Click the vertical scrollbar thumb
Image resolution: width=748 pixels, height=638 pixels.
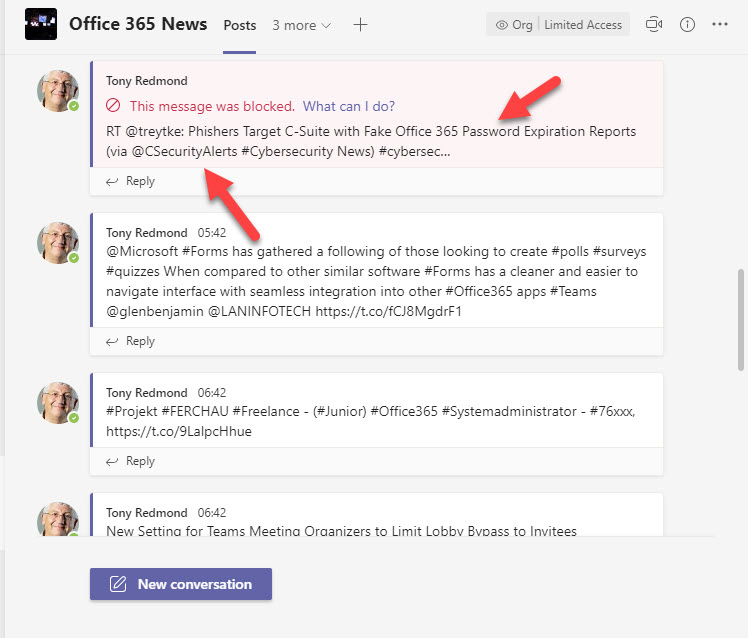741,320
